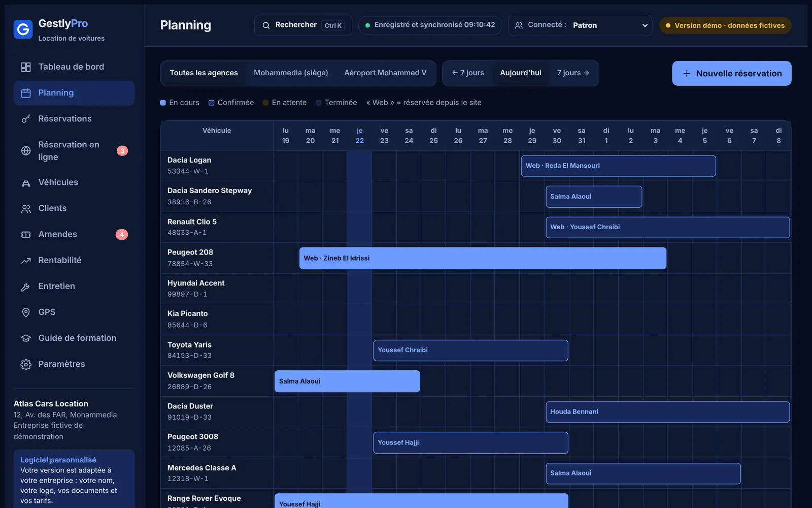
Task: Click the Véhicules car icon
Action: 26,183
